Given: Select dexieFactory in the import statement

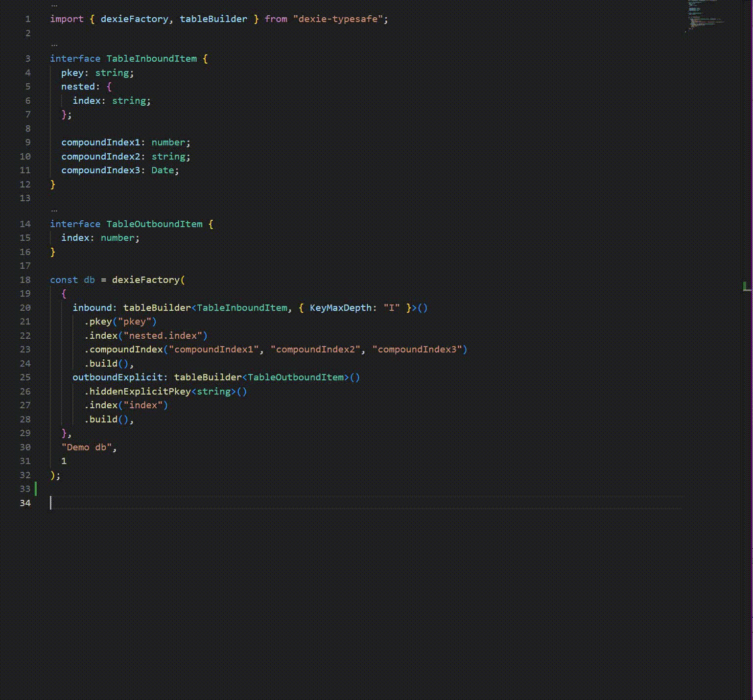Looking at the screenshot, I should pyautogui.click(x=135, y=19).
